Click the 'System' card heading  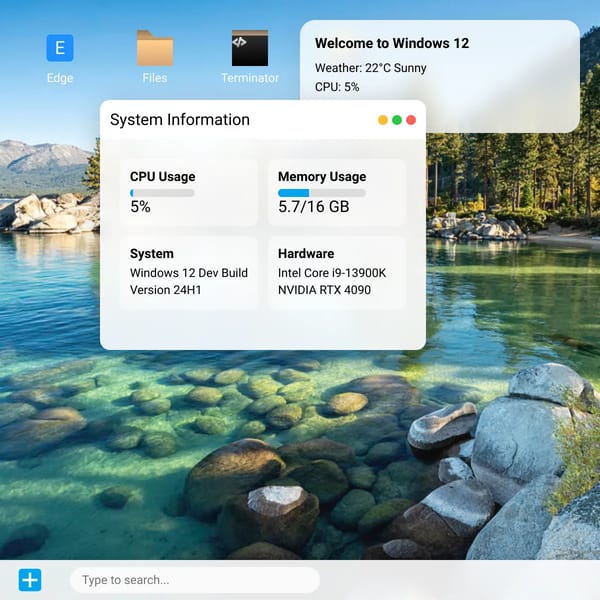coord(152,253)
